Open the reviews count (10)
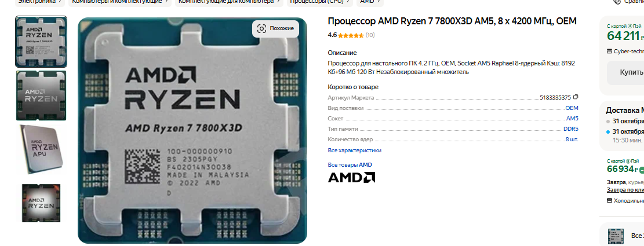The image size is (644, 246). [370, 35]
